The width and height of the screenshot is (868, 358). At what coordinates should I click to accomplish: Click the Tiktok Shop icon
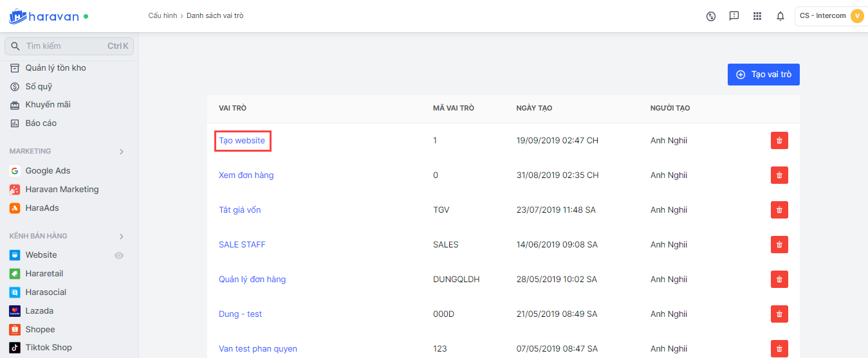(x=15, y=348)
